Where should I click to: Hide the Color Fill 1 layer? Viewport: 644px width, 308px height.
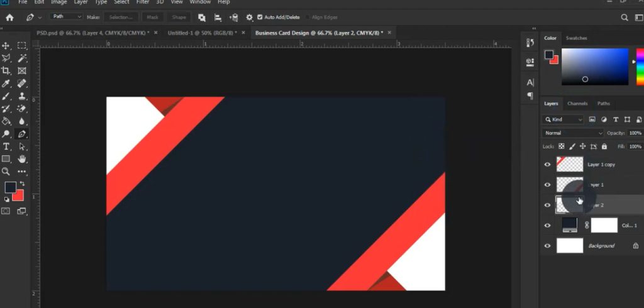(547, 226)
